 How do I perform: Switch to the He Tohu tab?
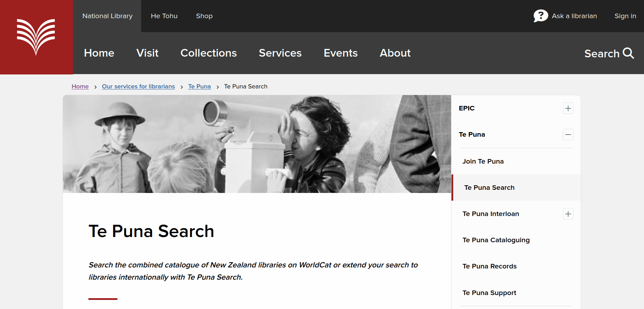pyautogui.click(x=164, y=16)
